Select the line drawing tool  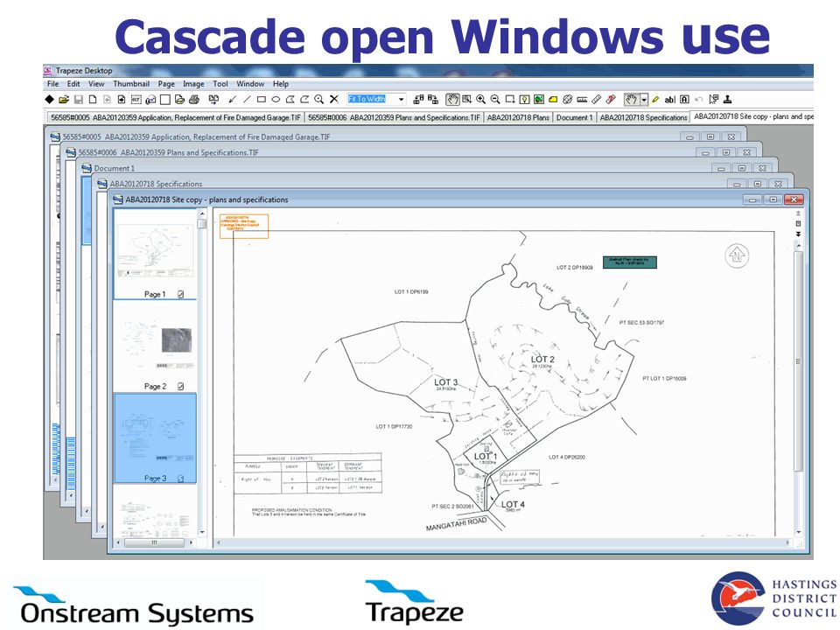pos(247,99)
